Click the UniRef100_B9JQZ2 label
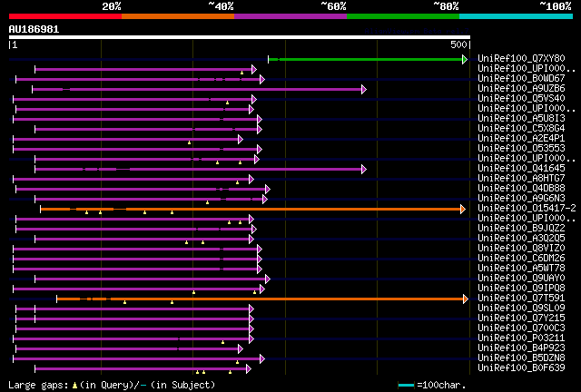This screenshot has width=581, height=392. pyautogui.click(x=521, y=229)
